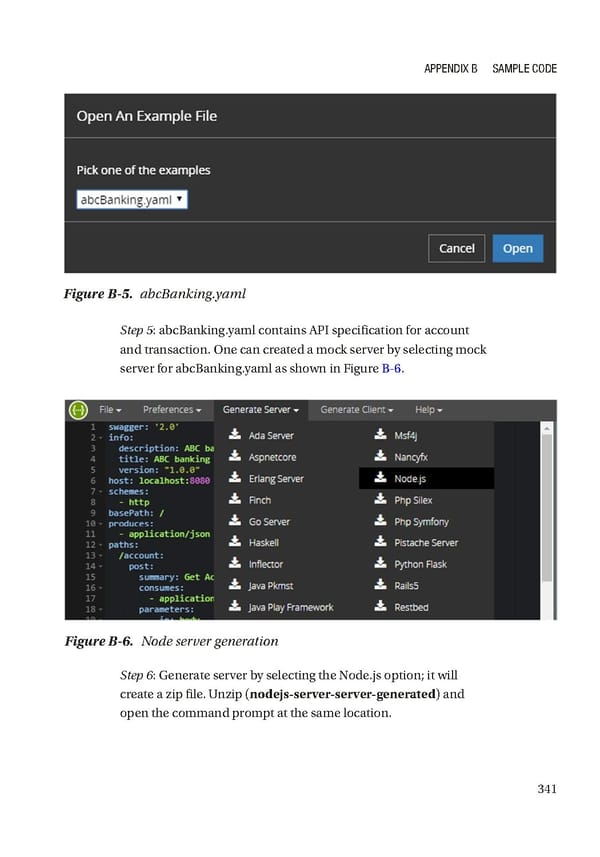This screenshot has height=857, width=600.
Task: Click the Python Flask download icon
Action: coord(380,562)
